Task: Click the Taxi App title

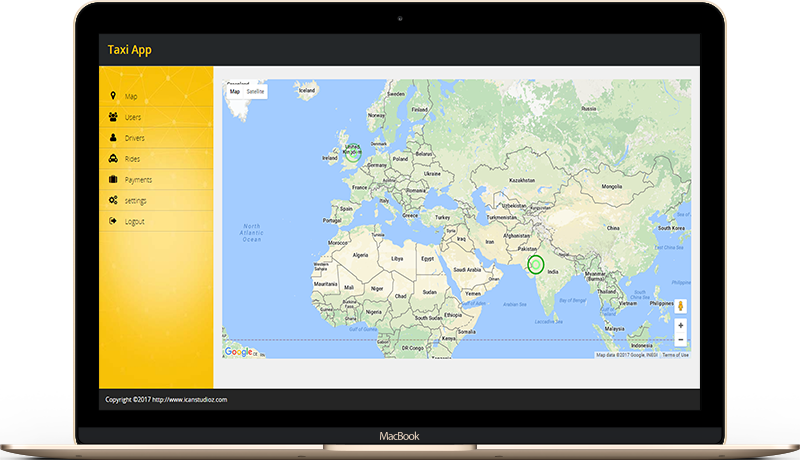Action: (130, 49)
